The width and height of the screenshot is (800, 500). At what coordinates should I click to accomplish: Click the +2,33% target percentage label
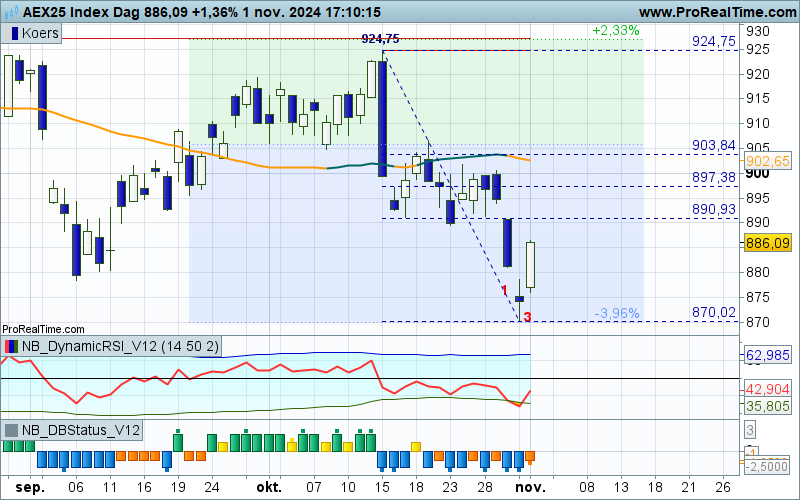615,30
